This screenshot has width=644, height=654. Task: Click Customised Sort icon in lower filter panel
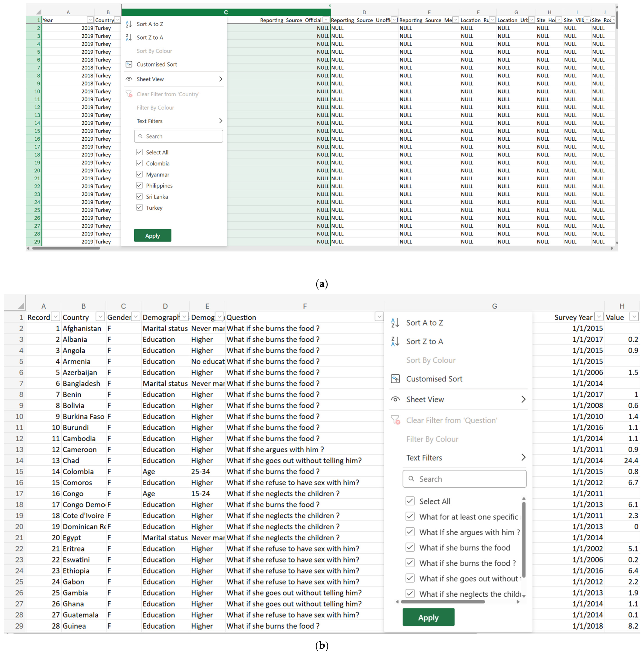(x=395, y=379)
